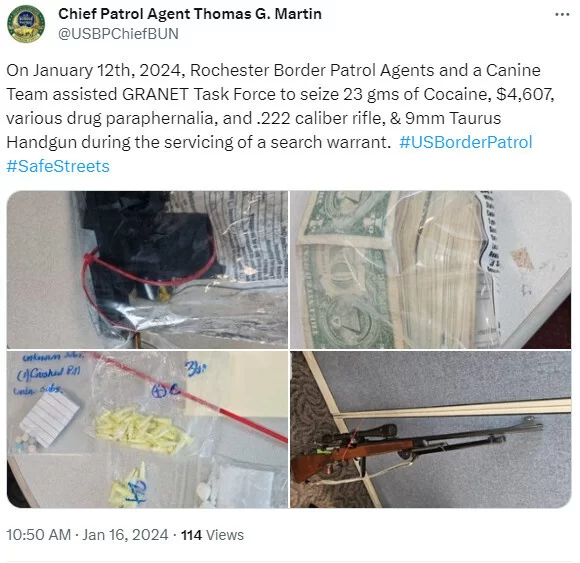View the 114 Views analytics
This screenshot has height=563, width=580.
point(212,535)
